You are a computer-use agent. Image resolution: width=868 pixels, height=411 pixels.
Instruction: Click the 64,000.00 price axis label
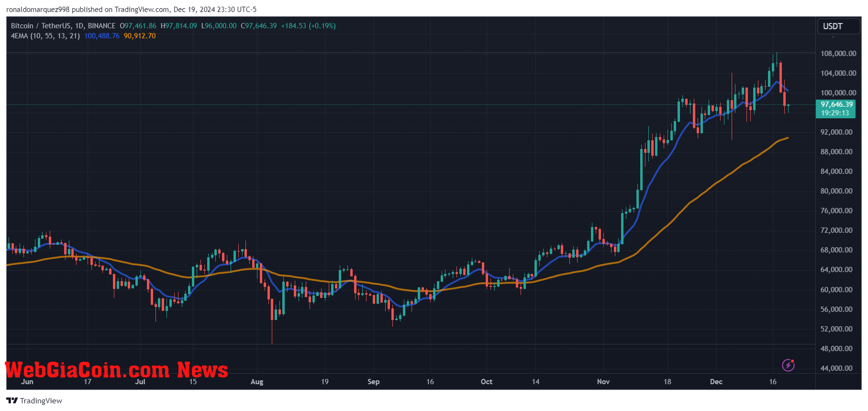836,270
